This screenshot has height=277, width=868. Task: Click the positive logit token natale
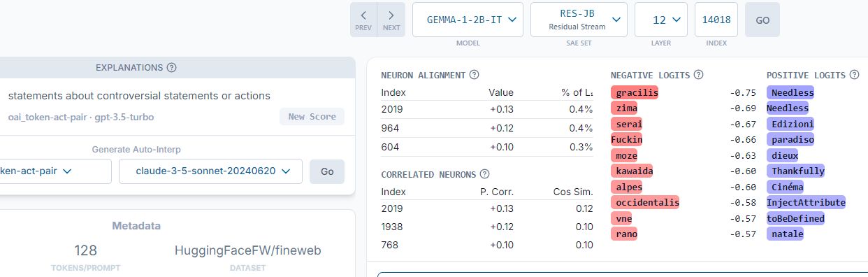point(786,234)
